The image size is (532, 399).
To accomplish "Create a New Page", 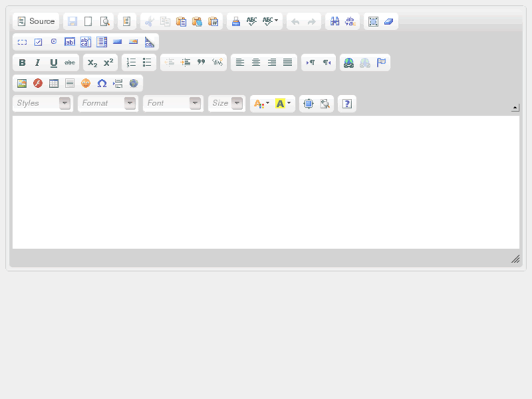I will (89, 21).
